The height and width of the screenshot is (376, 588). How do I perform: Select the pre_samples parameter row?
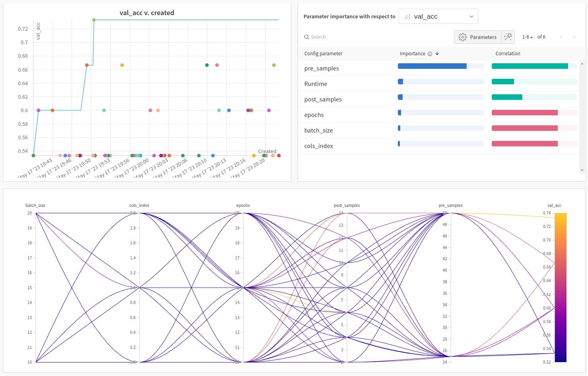pyautogui.click(x=321, y=68)
